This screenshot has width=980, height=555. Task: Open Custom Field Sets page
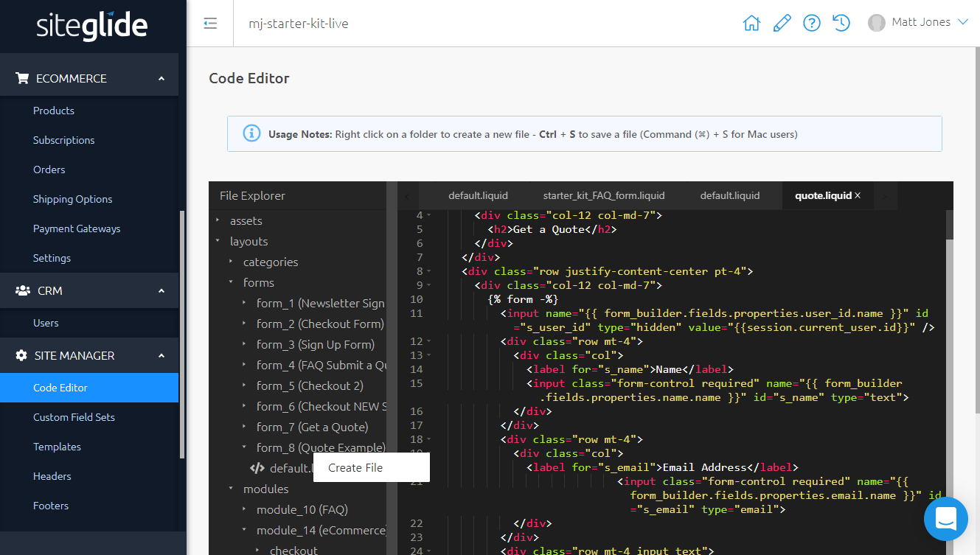74,417
